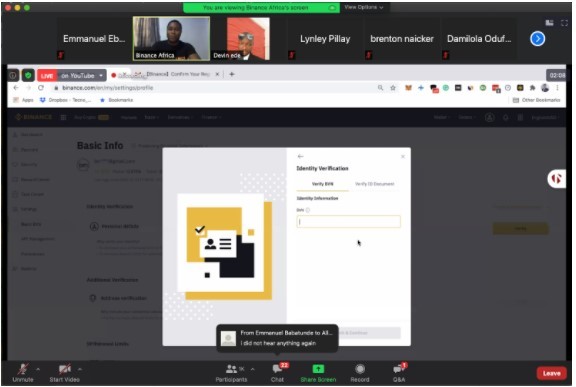Viewport: 576px width, 387px height.
Task: Start Video in Zoom toolbar
Action: pyautogui.click(x=65, y=373)
